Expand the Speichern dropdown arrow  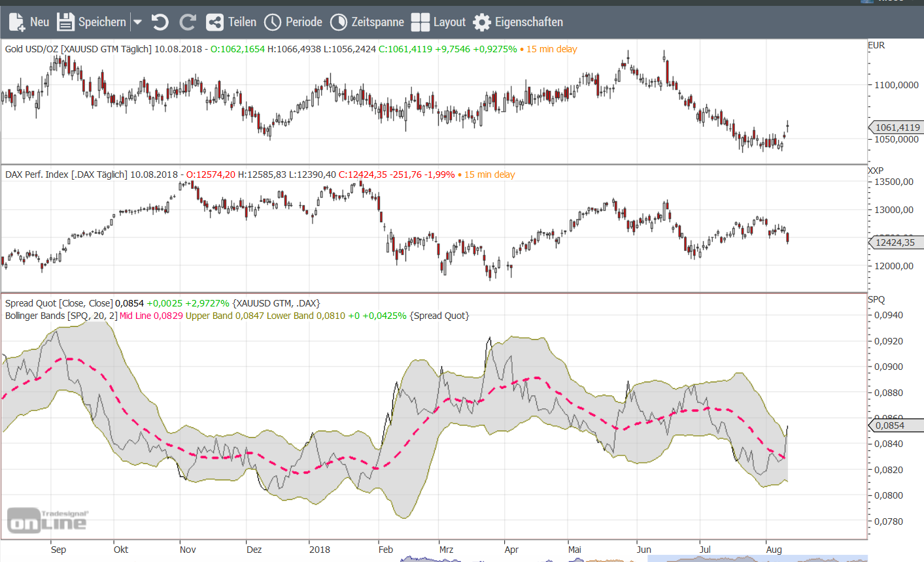pos(137,22)
